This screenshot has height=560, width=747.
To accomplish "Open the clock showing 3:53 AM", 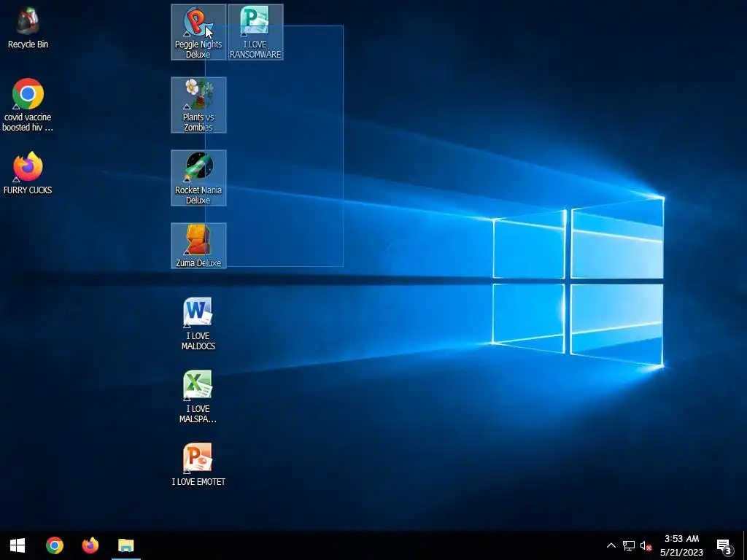I will [682, 545].
